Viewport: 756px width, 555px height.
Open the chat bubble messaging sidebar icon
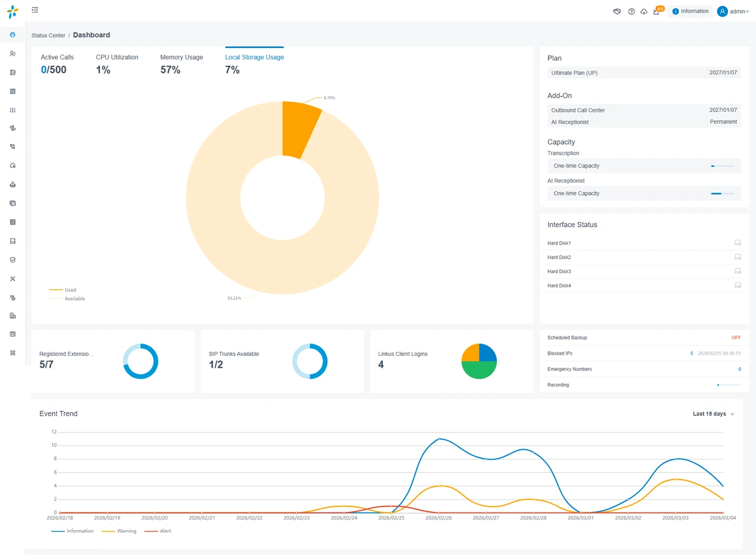pyautogui.click(x=12, y=204)
